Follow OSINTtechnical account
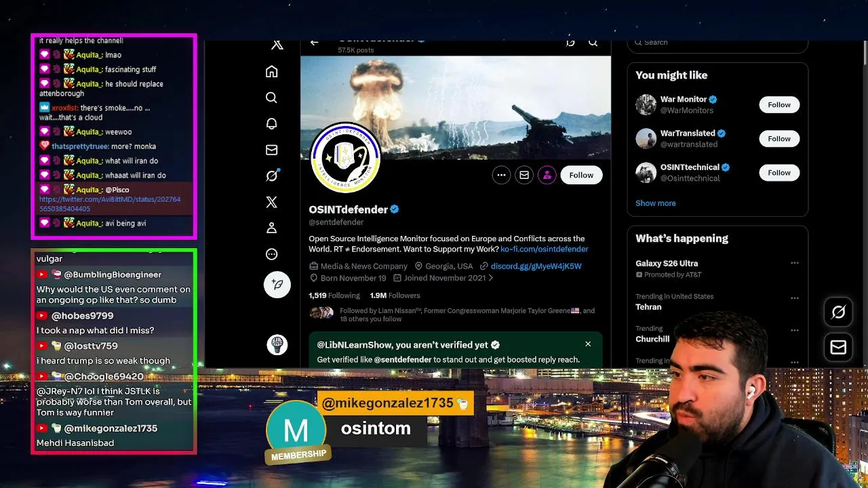The image size is (868, 488). click(779, 173)
